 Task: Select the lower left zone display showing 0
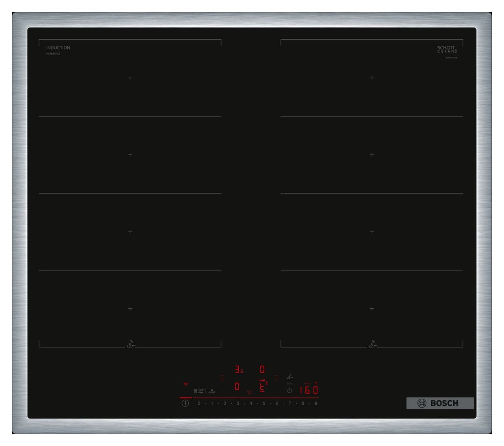tap(237, 386)
